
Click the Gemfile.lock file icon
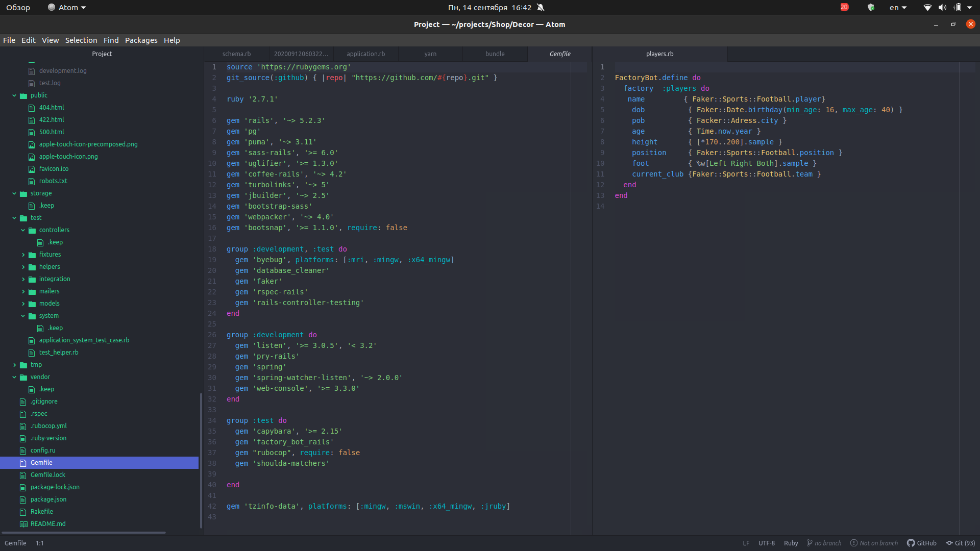point(23,475)
